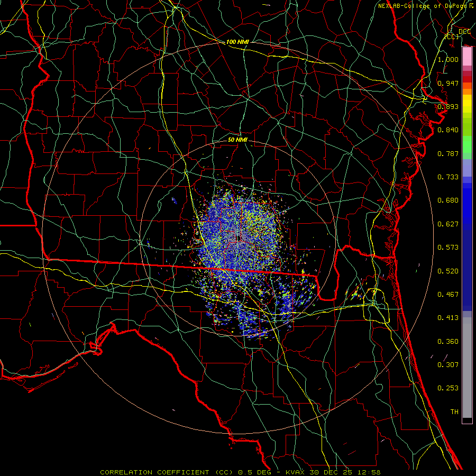The image size is (476, 476).
Task: Click the 0.680 legend value
Action: pos(448,200)
